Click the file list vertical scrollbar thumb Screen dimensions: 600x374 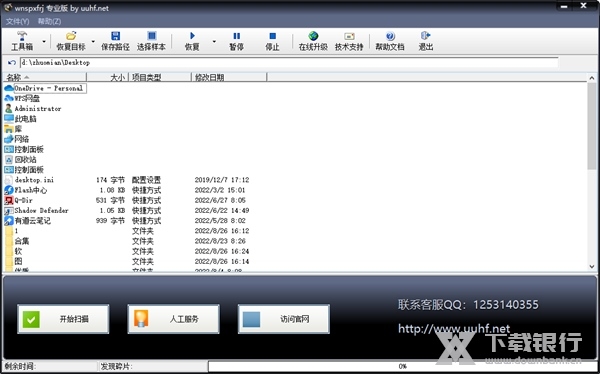[592, 126]
